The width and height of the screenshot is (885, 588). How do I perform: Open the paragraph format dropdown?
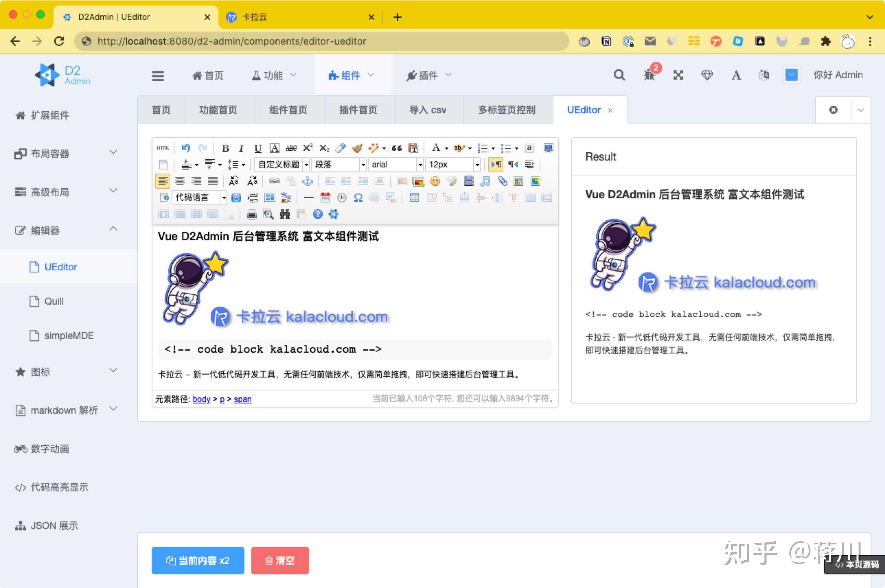338,164
